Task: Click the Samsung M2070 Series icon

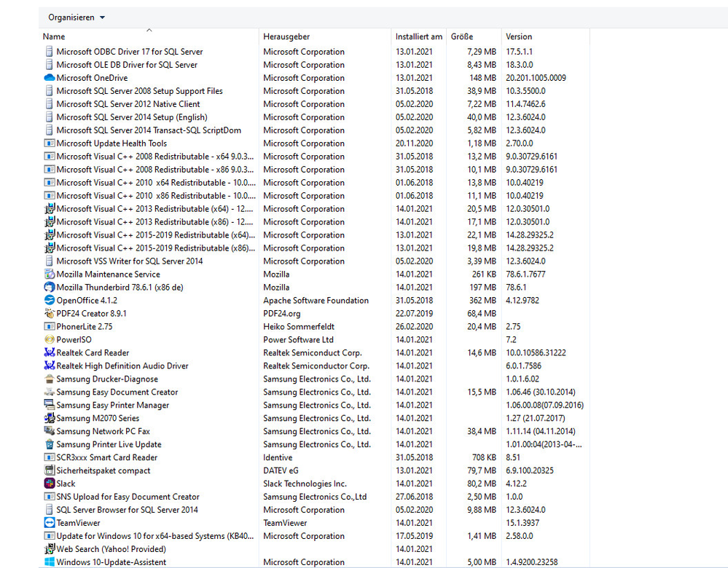Action: point(50,418)
